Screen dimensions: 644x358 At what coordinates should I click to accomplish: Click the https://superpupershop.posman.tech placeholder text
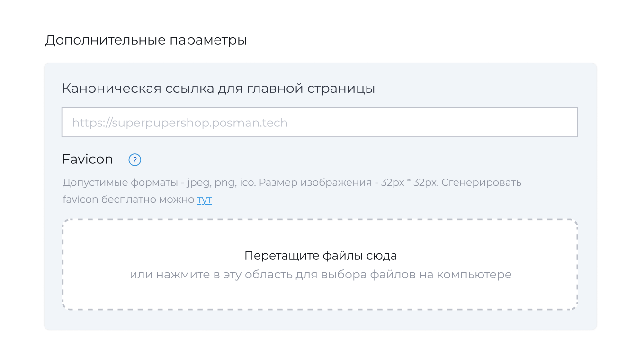[179, 123]
